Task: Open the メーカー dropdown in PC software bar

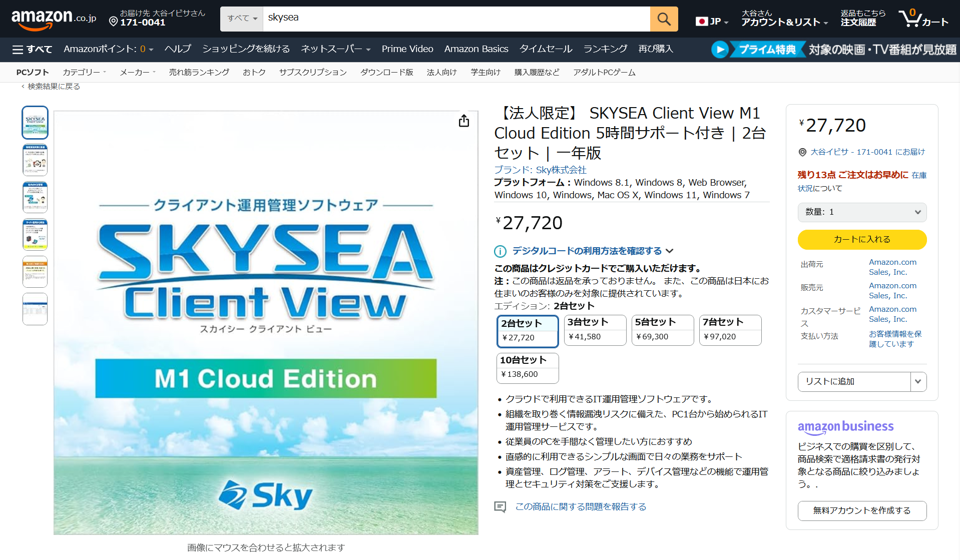Action: (138, 73)
